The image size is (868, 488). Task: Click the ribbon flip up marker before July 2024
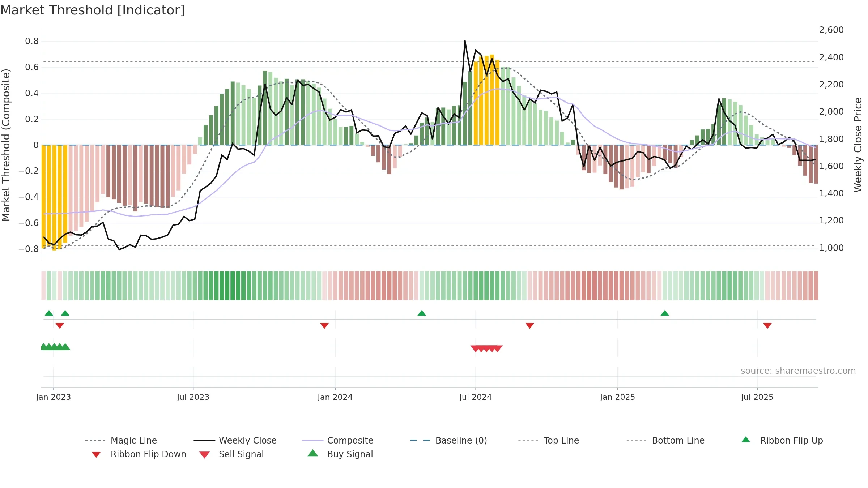pyautogui.click(x=422, y=313)
